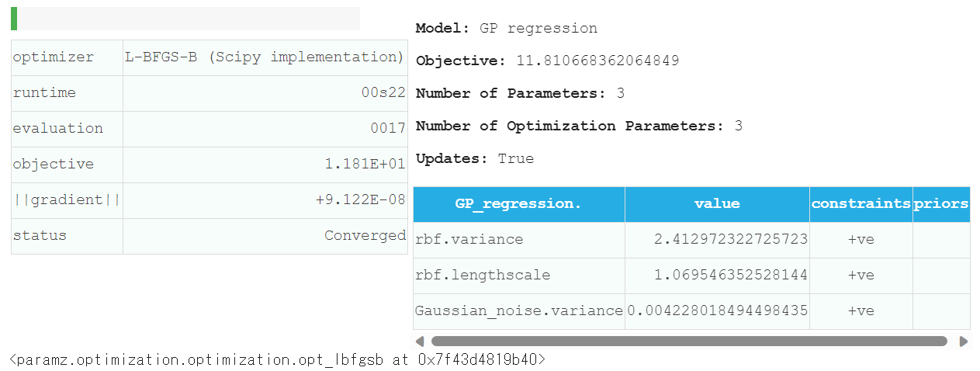Viewport: 980px width, 371px height.
Task: Click the runtime value 00s22
Action: 384,93
